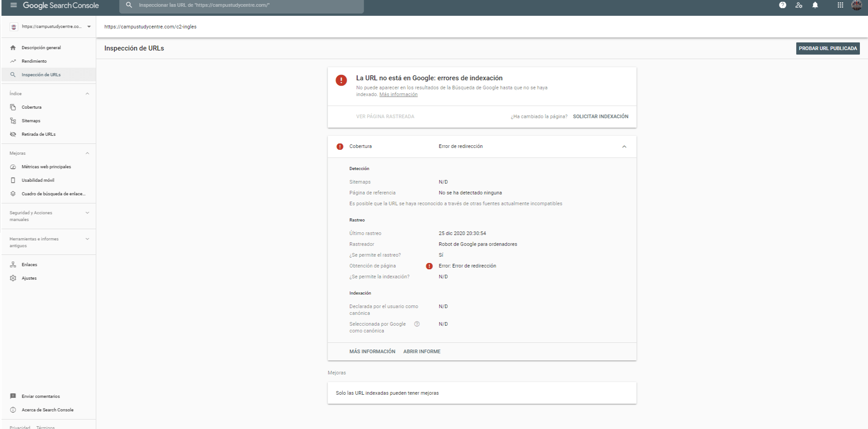868x429 pixels.
Task: Open the Google apps grid
Action: click(840, 5)
